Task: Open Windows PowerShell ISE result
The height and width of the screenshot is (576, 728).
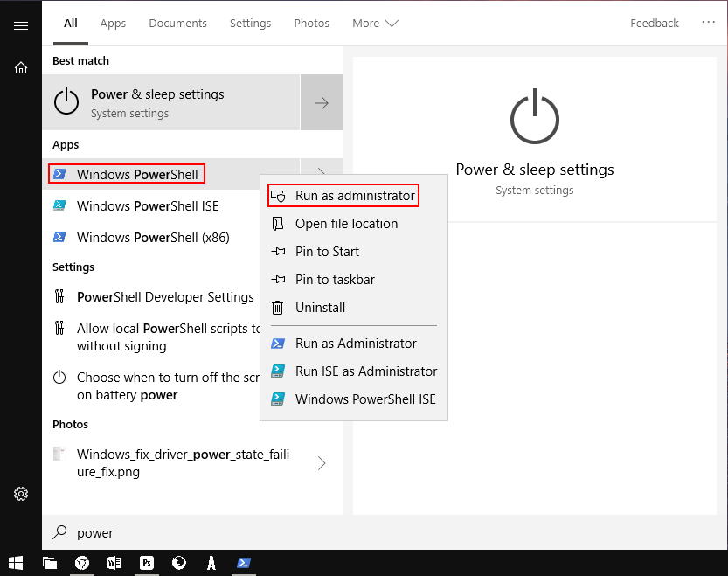Action: pos(151,205)
